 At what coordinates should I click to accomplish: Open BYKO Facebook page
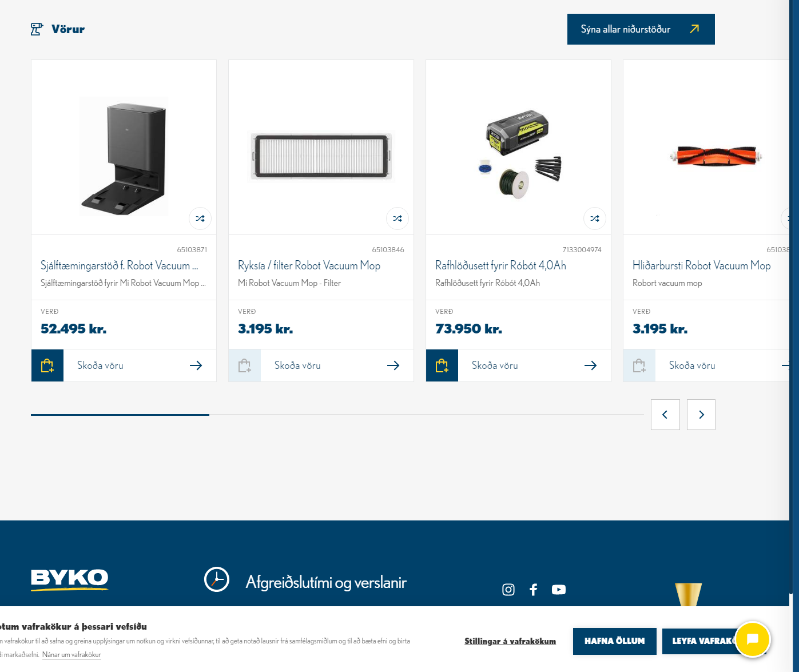click(534, 590)
